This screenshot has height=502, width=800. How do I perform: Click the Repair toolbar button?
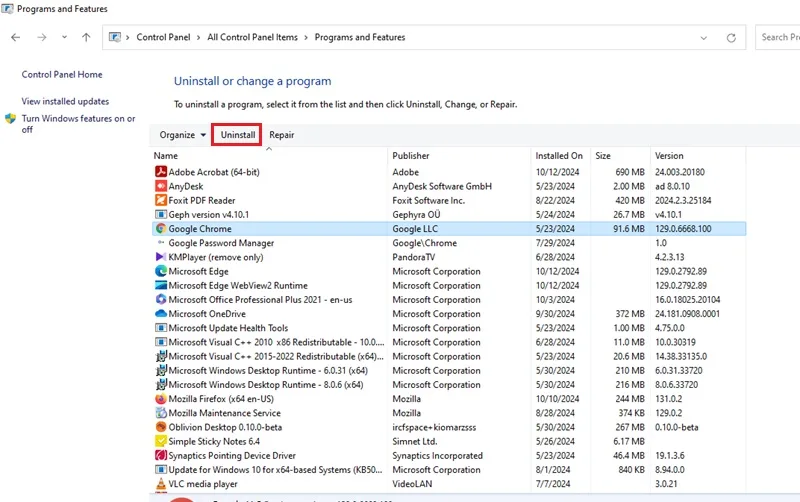pyautogui.click(x=282, y=135)
